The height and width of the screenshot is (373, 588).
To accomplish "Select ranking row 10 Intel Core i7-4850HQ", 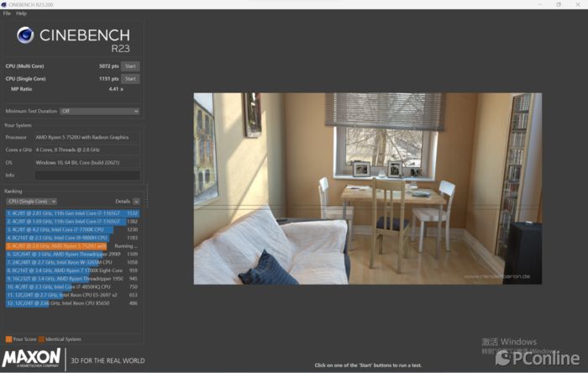I will point(72,286).
